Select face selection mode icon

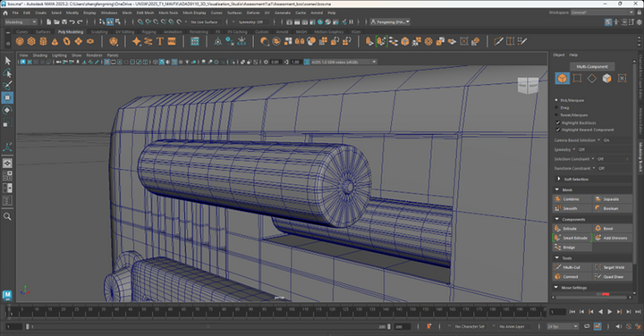click(606, 78)
